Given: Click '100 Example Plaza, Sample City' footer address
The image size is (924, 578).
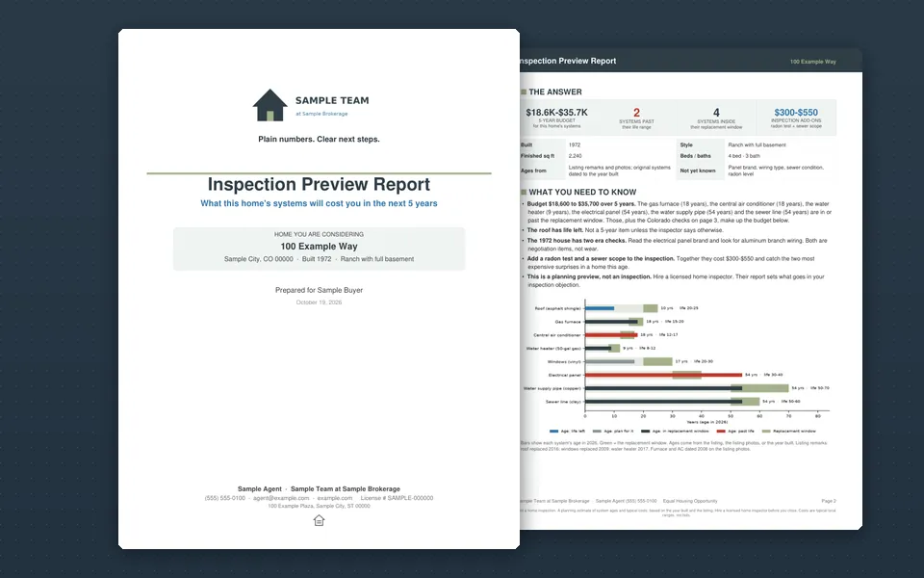Looking at the screenshot, I should pos(319,506).
